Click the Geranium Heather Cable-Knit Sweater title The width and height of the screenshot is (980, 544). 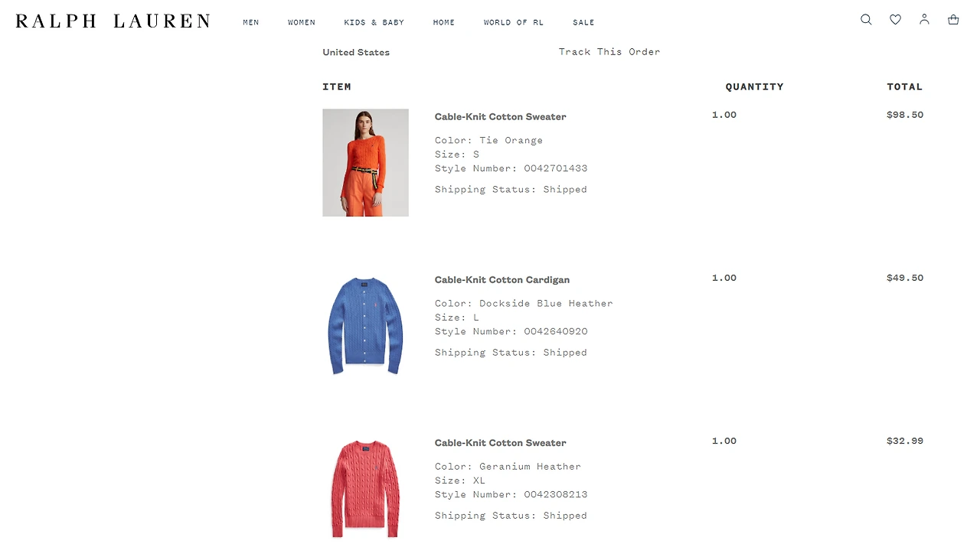click(x=501, y=443)
